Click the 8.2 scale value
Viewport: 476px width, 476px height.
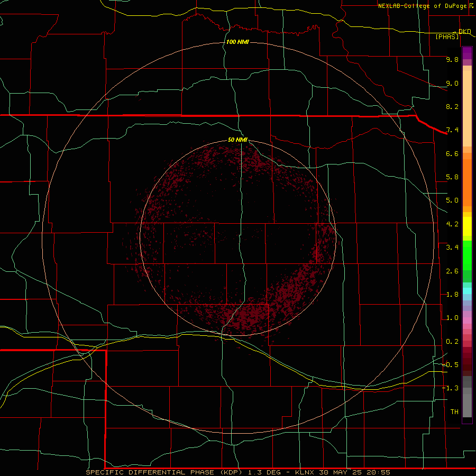coord(452,106)
